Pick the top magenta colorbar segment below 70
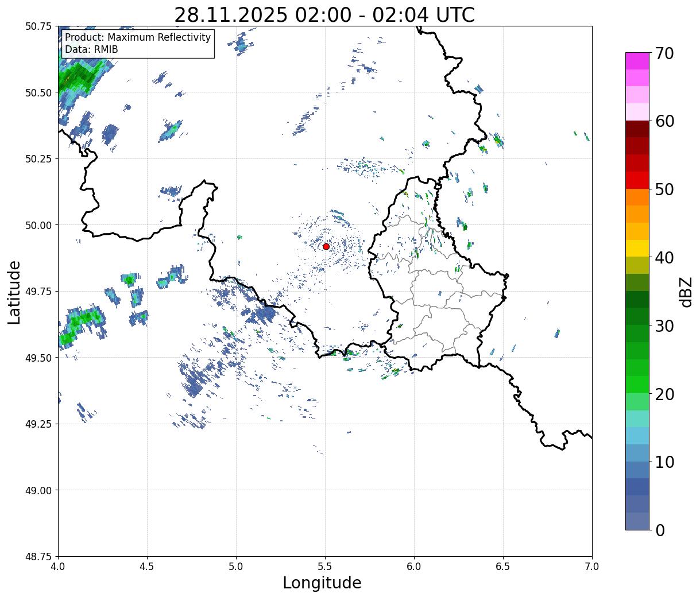The image size is (700, 597). (637, 61)
